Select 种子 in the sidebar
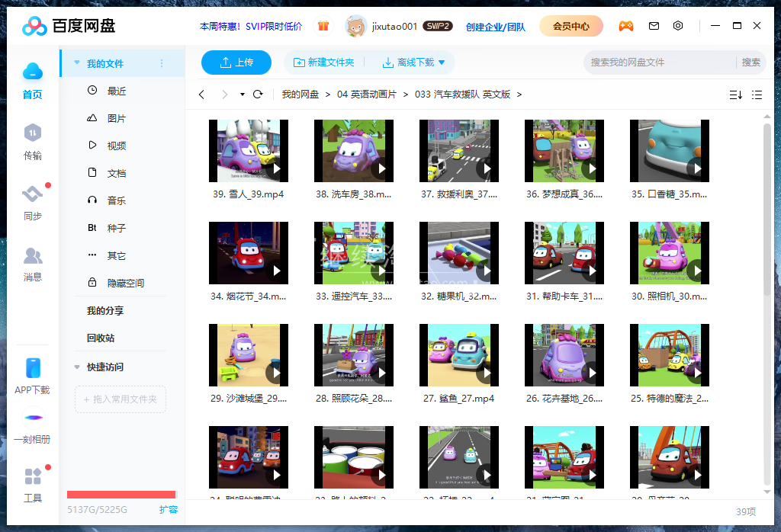The image size is (781, 532). click(117, 228)
